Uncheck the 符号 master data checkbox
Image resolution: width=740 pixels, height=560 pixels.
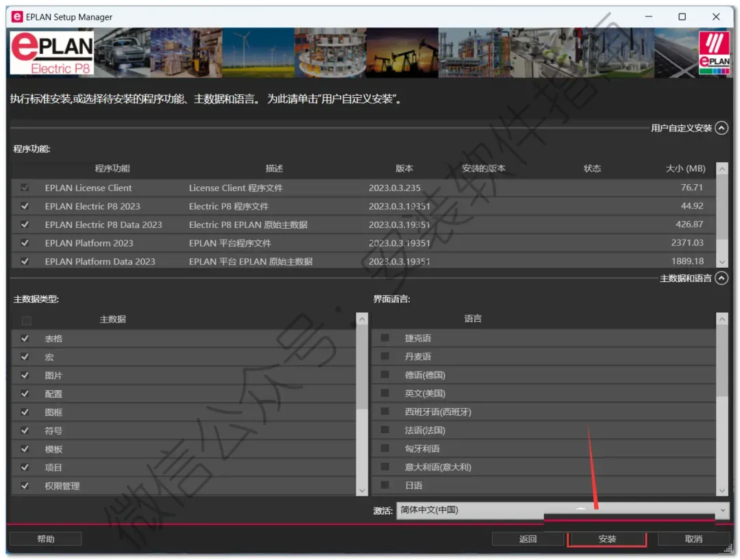pos(25,431)
